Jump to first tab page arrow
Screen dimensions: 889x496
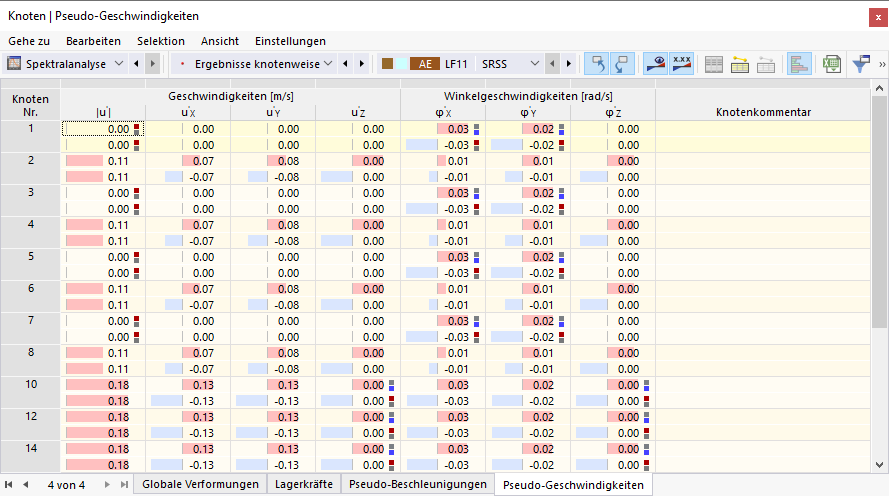coord(9,484)
